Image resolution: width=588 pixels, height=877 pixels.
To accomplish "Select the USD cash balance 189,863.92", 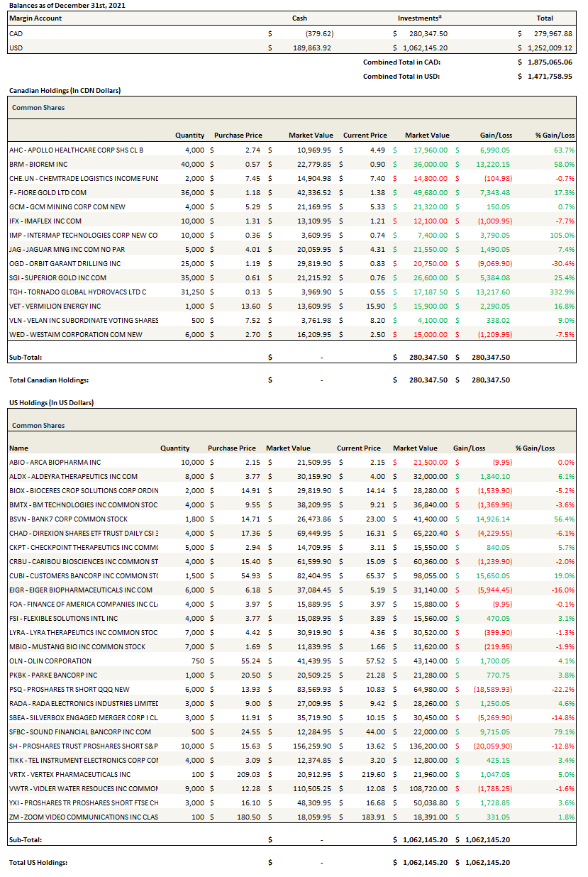I will coord(311,48).
